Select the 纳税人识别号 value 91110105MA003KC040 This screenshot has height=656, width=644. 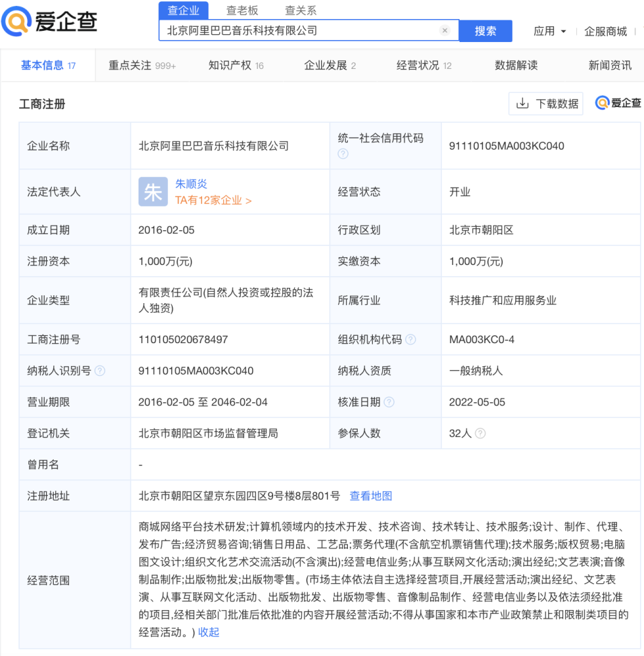[196, 371]
